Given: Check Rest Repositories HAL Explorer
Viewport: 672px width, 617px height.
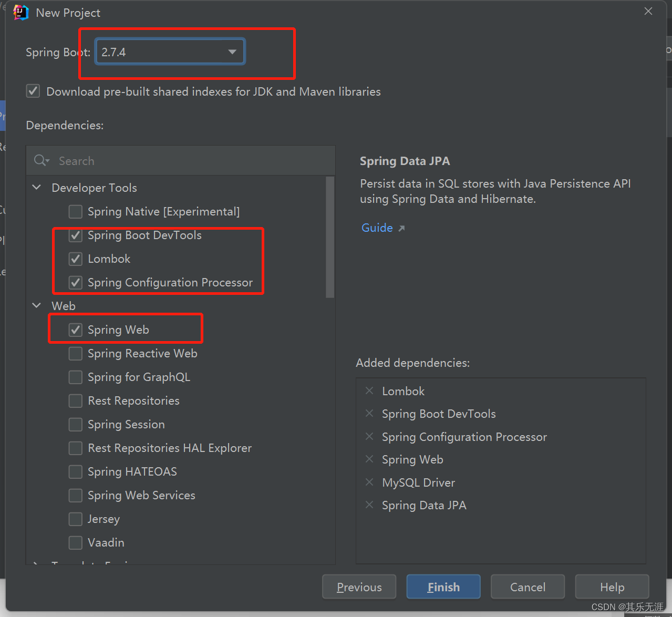Looking at the screenshot, I should coord(76,448).
